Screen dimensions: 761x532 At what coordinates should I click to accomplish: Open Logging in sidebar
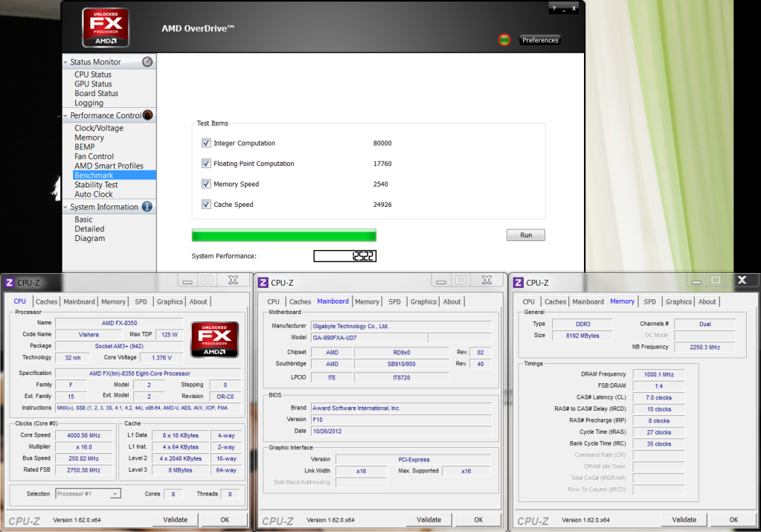click(x=89, y=103)
